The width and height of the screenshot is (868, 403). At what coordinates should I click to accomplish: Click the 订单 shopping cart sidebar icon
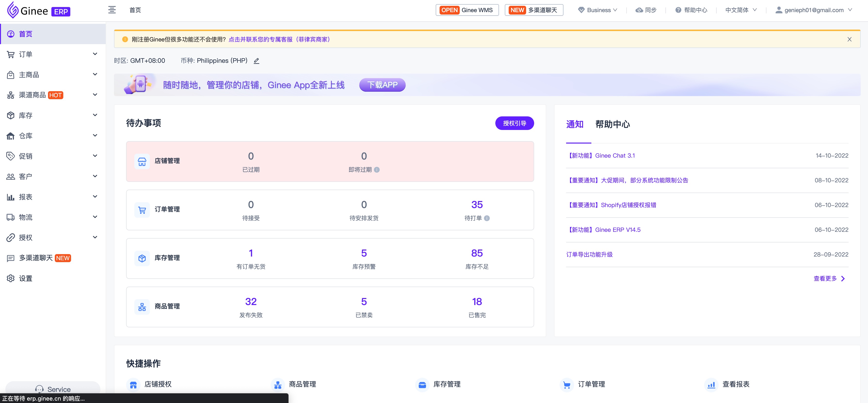point(11,54)
